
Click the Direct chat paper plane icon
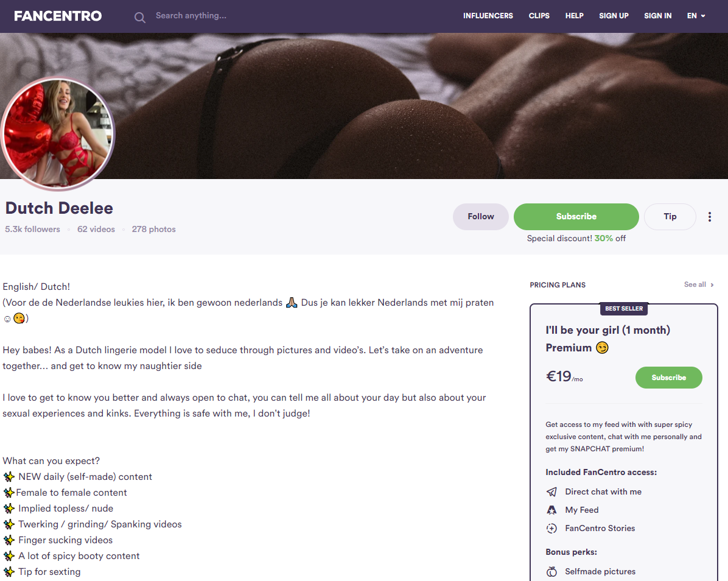[x=551, y=492]
